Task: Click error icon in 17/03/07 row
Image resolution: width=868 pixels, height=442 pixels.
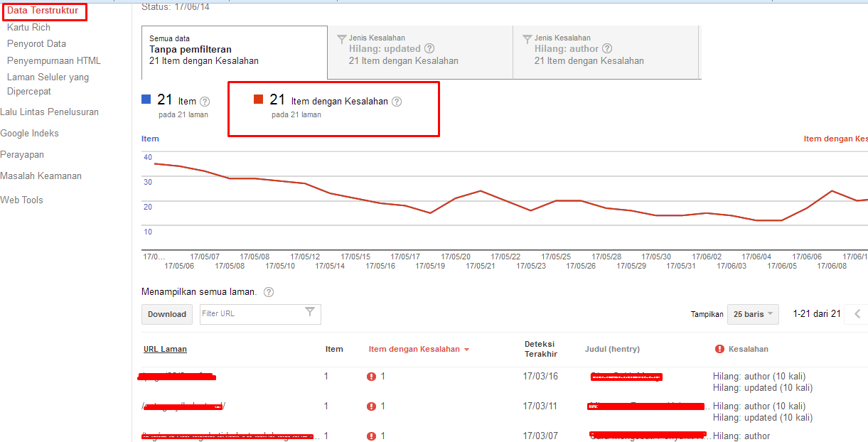Action: pyautogui.click(x=371, y=436)
